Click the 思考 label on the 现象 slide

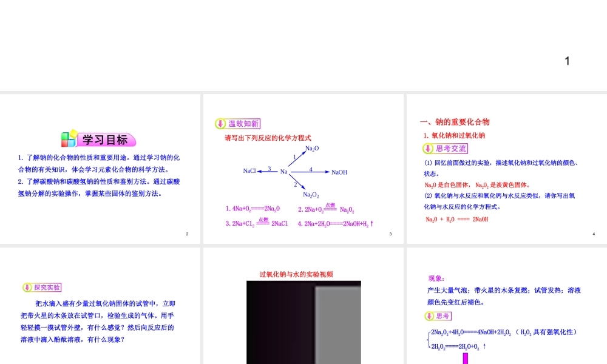pyautogui.click(x=443, y=316)
